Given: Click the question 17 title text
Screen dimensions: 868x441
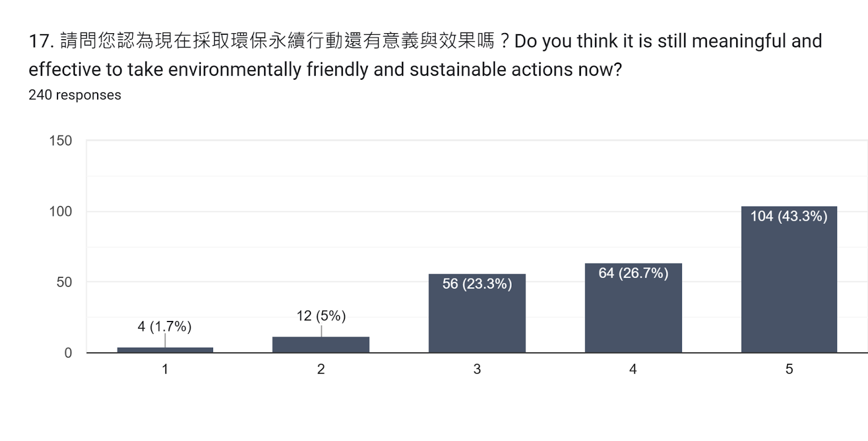Looking at the screenshot, I should 425,55.
